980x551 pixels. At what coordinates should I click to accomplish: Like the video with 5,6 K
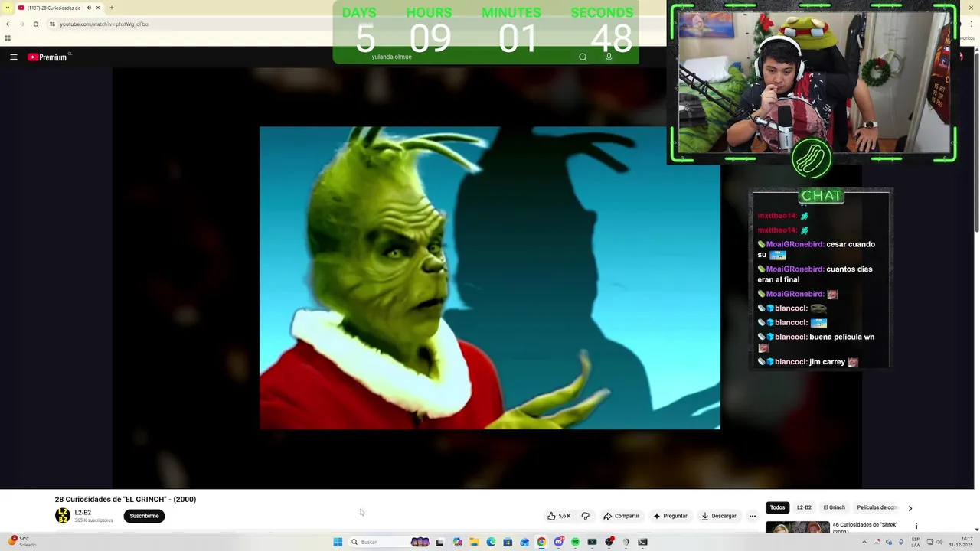pos(559,516)
